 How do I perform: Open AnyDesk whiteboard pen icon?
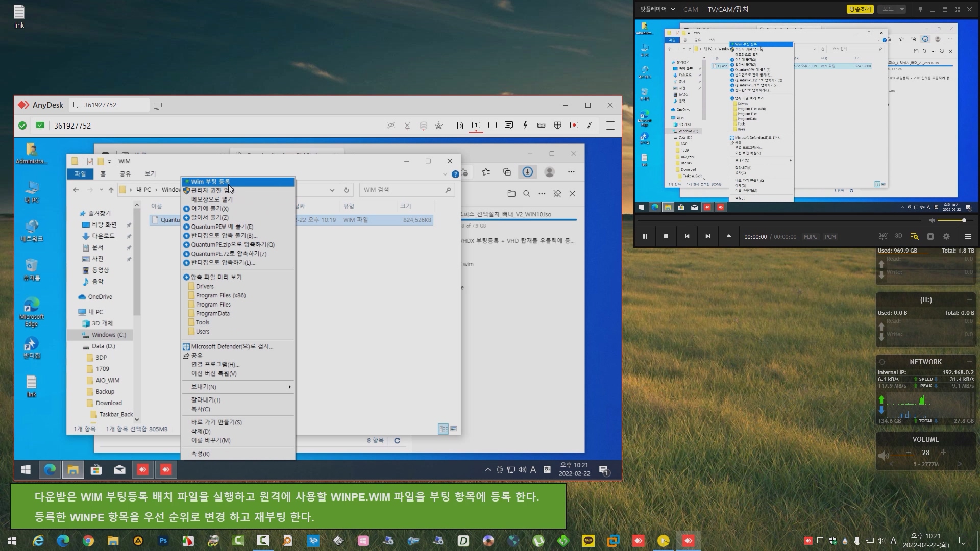coord(591,126)
